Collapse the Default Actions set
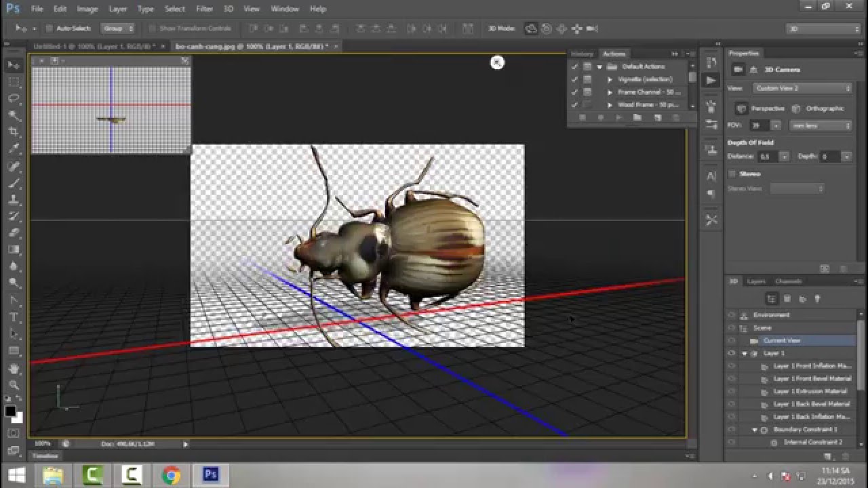The image size is (868, 488). (x=599, y=66)
